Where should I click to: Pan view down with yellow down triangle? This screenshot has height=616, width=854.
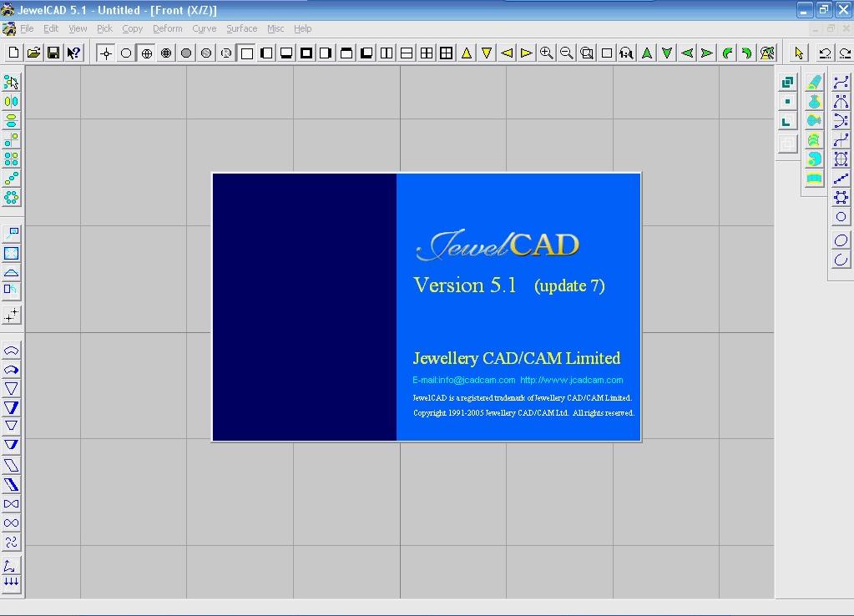(487, 53)
